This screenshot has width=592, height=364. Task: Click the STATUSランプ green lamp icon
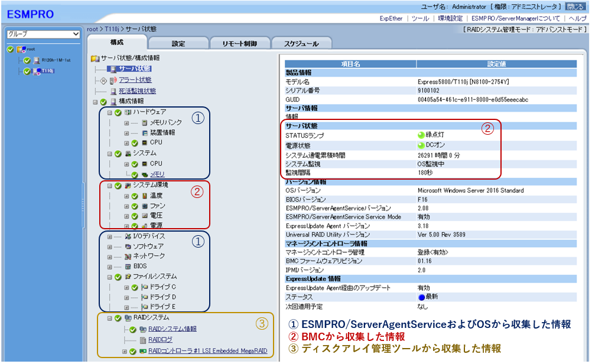(x=421, y=135)
